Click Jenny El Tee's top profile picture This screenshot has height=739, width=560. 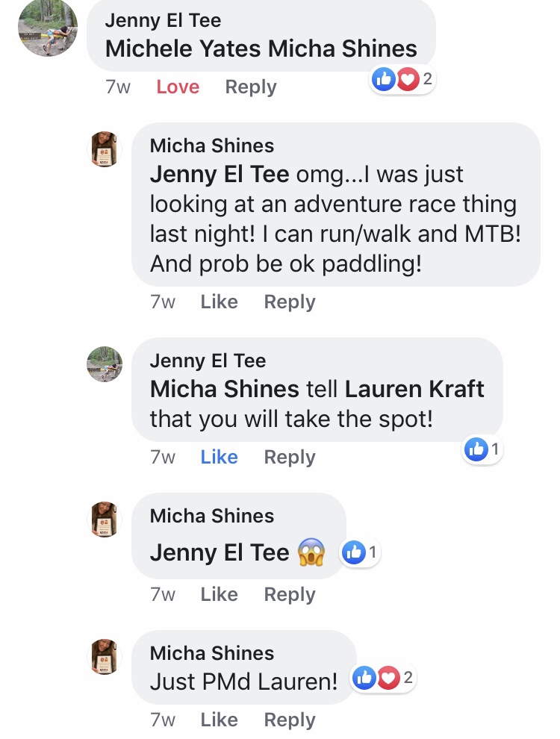(48, 27)
